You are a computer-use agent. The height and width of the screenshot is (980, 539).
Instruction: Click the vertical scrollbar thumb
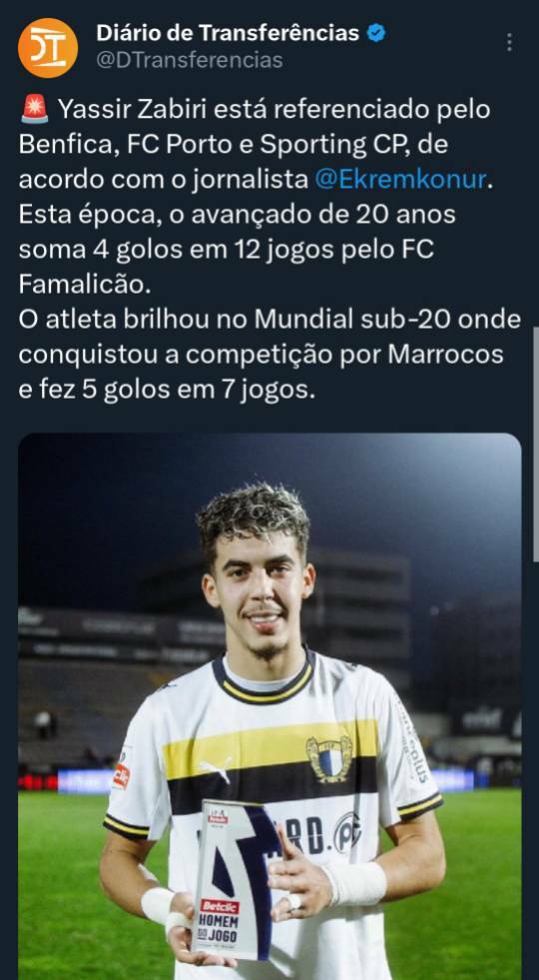coord(535,444)
